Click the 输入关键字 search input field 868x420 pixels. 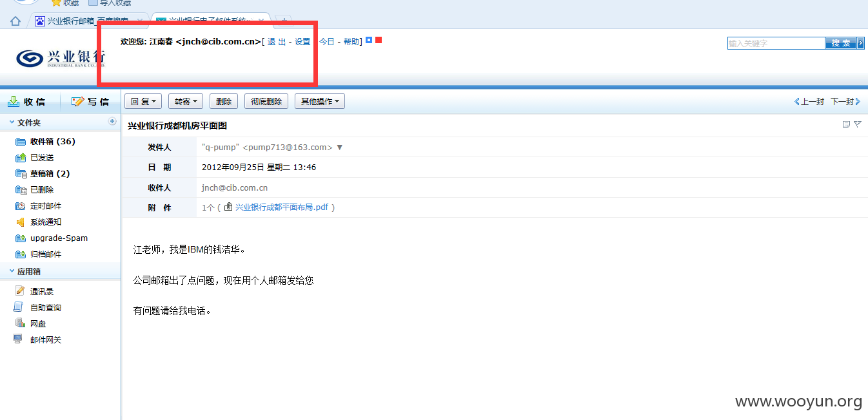click(x=776, y=43)
